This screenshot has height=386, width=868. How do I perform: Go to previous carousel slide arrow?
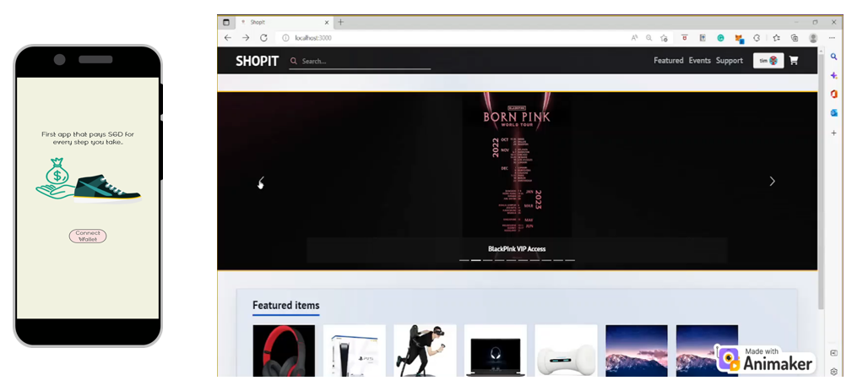tap(262, 181)
